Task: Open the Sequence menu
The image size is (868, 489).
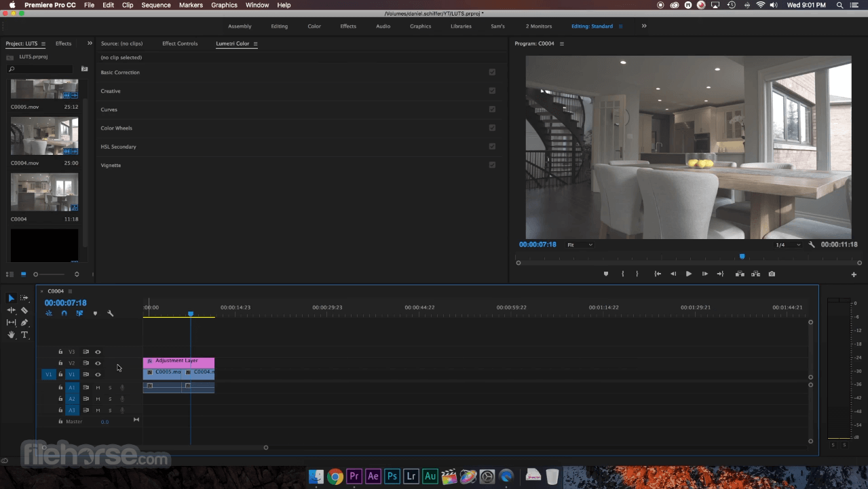Action: 156,5
